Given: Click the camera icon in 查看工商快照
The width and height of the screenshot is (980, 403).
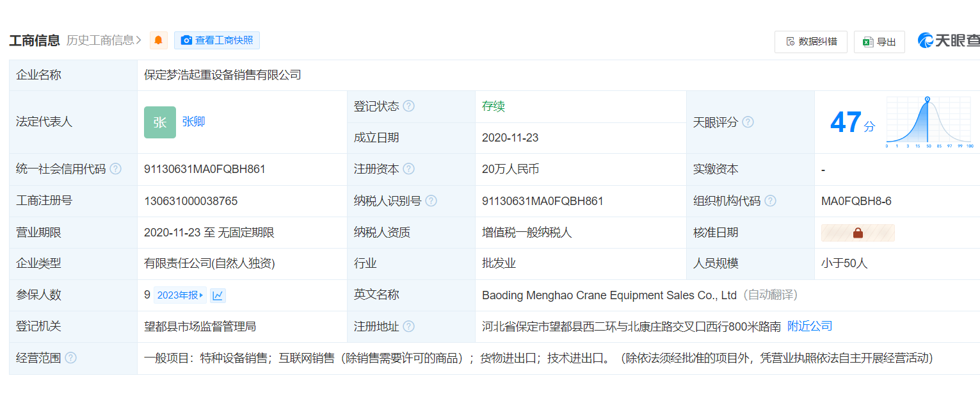Looking at the screenshot, I should pos(186,40).
